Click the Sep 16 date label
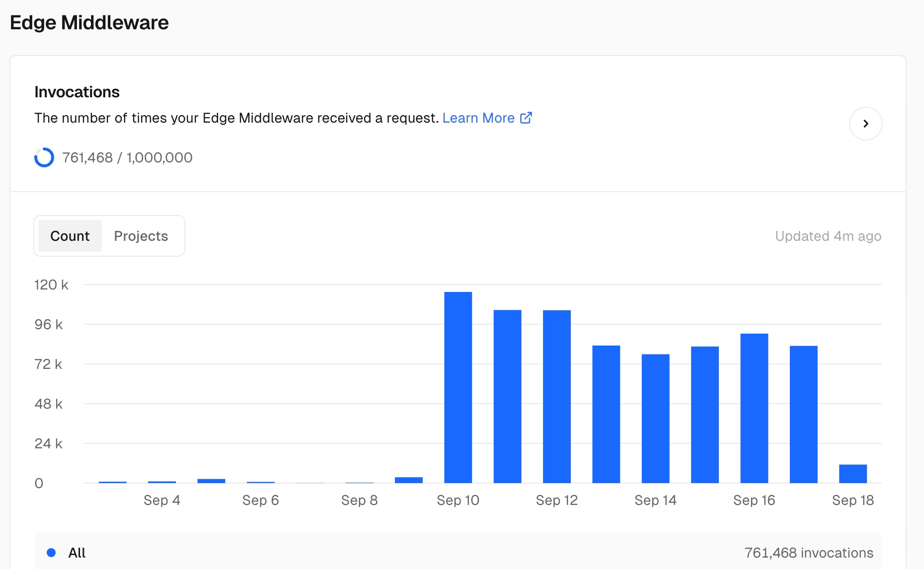This screenshot has height=569, width=924. (754, 500)
